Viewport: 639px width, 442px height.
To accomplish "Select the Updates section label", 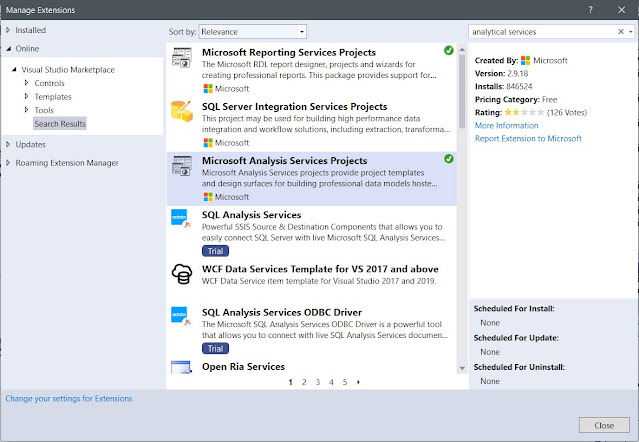I will point(31,144).
